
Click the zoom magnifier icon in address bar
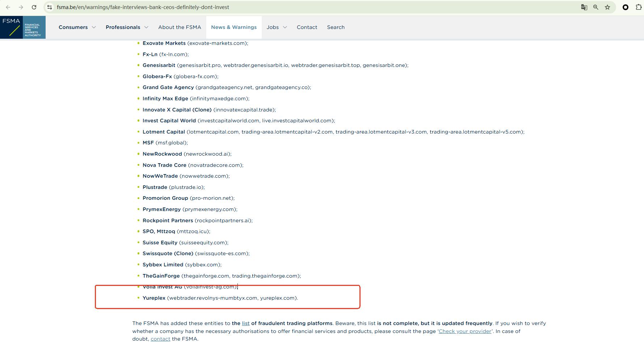click(595, 7)
